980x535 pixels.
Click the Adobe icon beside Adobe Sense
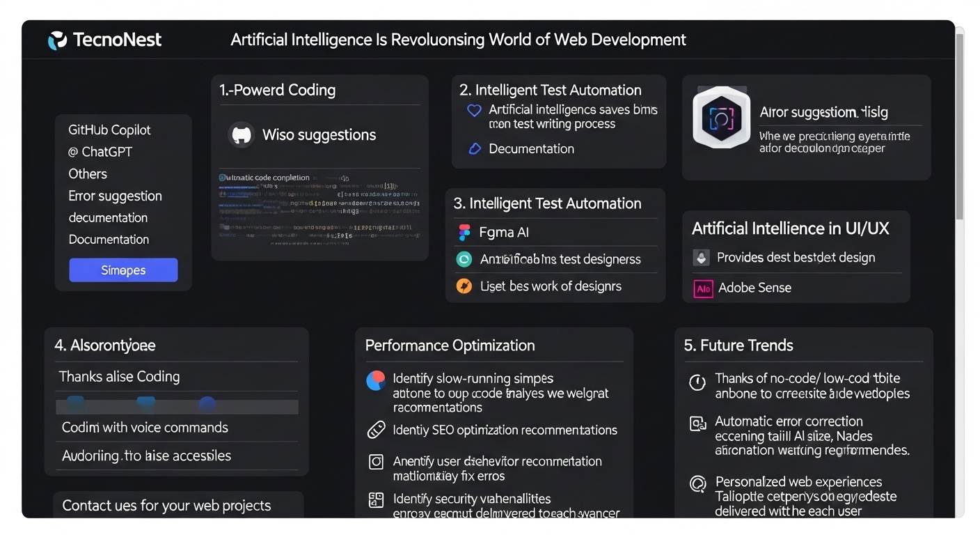(703, 288)
